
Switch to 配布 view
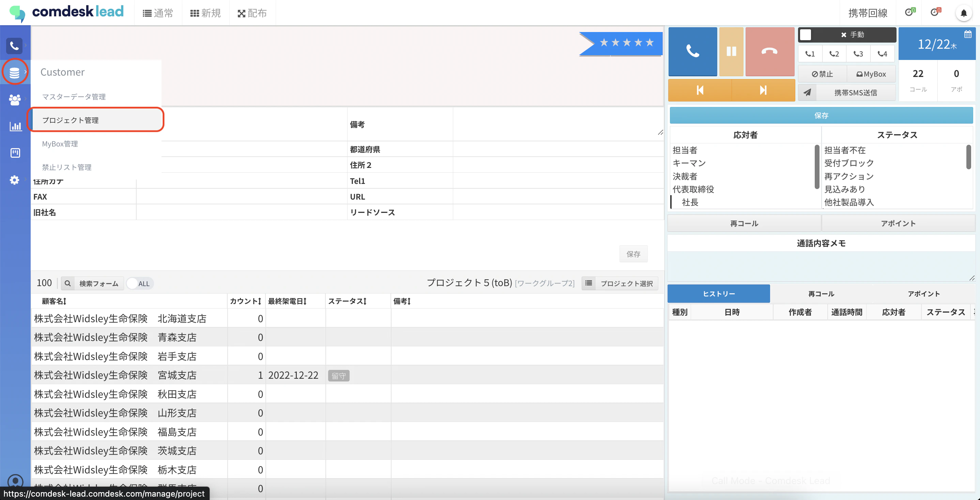point(252,13)
